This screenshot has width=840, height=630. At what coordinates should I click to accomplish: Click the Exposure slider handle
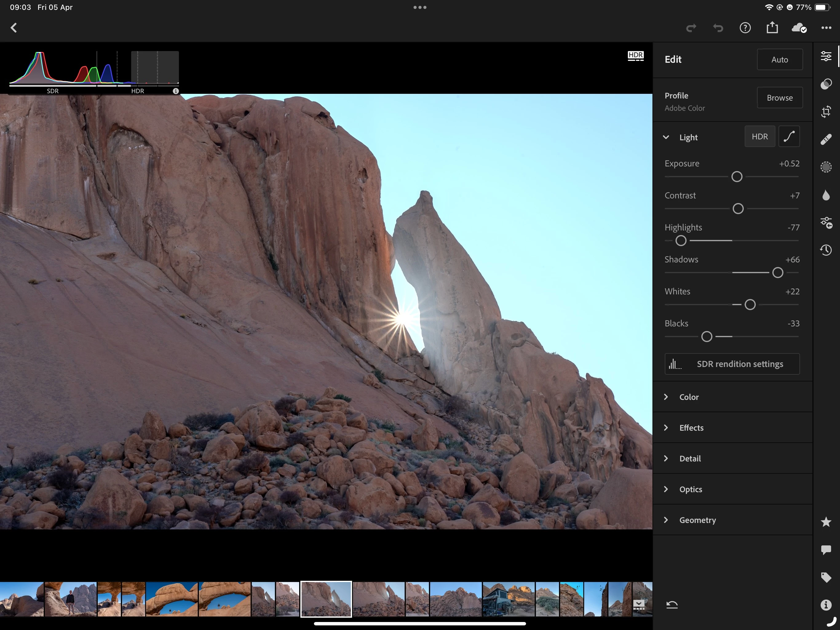[x=737, y=177]
